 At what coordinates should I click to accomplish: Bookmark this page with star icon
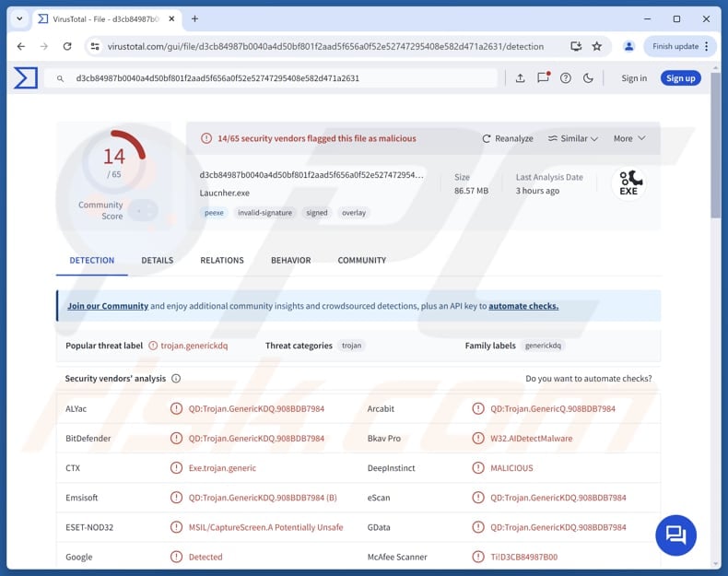click(x=597, y=46)
